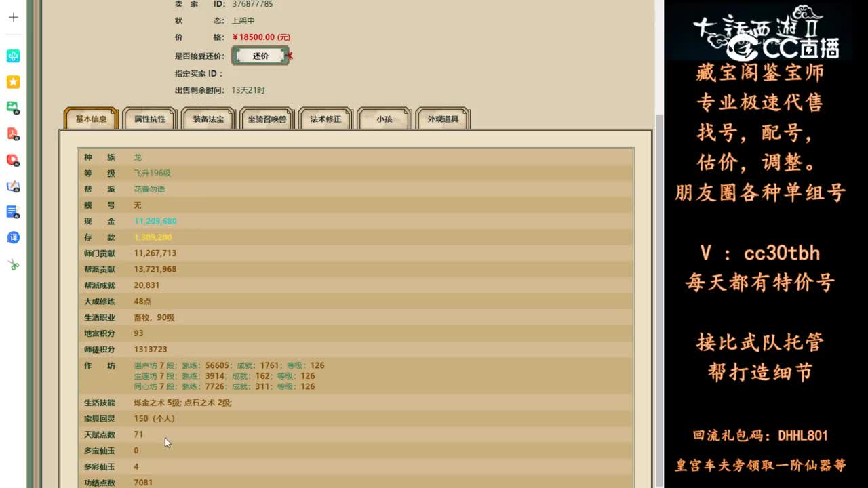Image resolution: width=868 pixels, height=488 pixels.
Task: Open the red AI video recorder icon
Action: pyautogui.click(x=13, y=160)
